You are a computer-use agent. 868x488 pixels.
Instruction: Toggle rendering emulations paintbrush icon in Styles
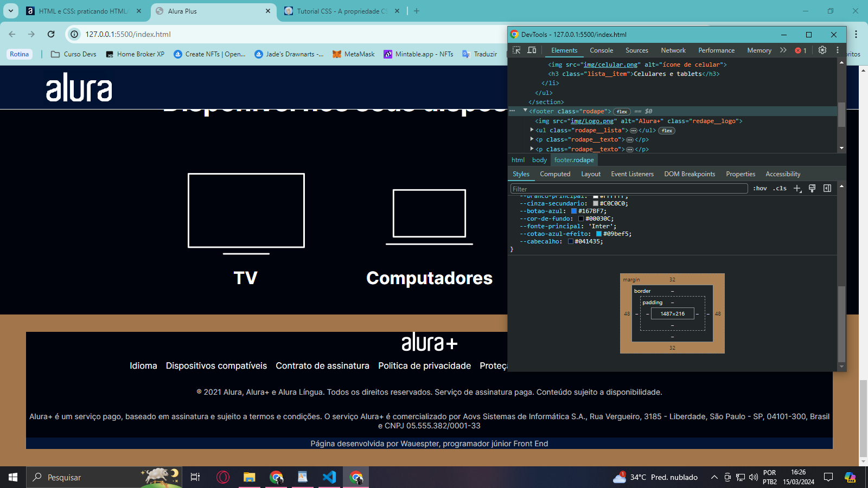pyautogui.click(x=812, y=188)
